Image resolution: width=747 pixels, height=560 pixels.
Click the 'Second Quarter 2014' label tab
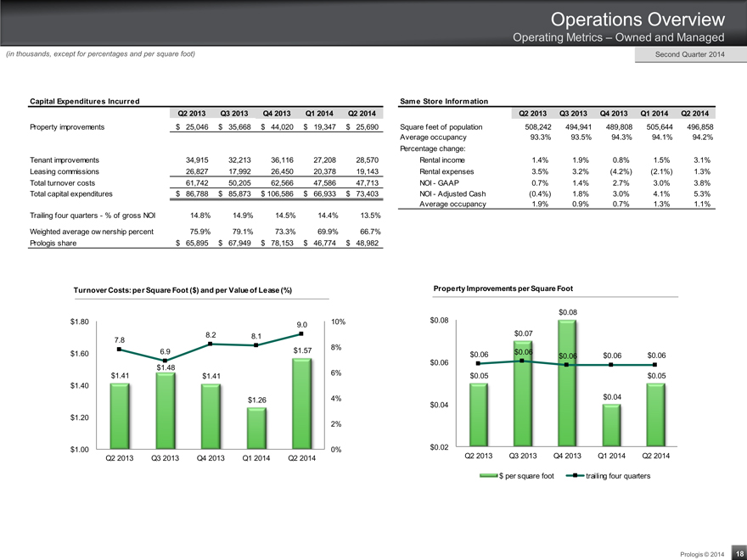click(690, 55)
